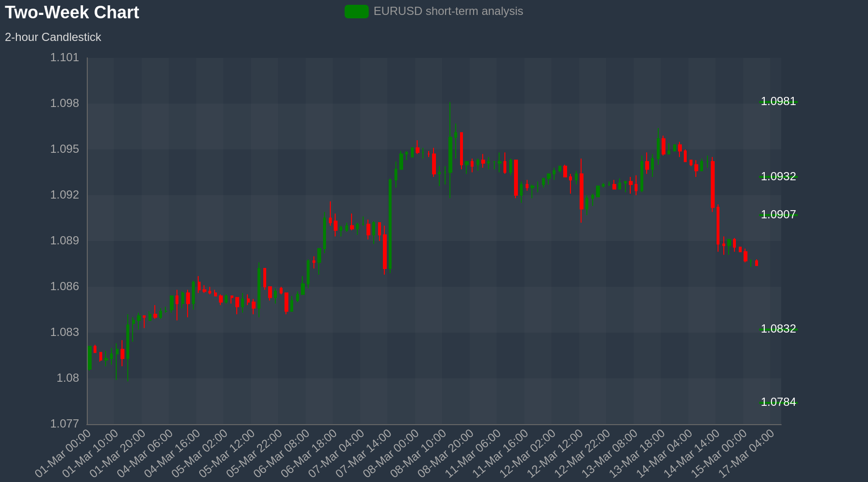Click the last red candle at chart end

tap(757, 263)
